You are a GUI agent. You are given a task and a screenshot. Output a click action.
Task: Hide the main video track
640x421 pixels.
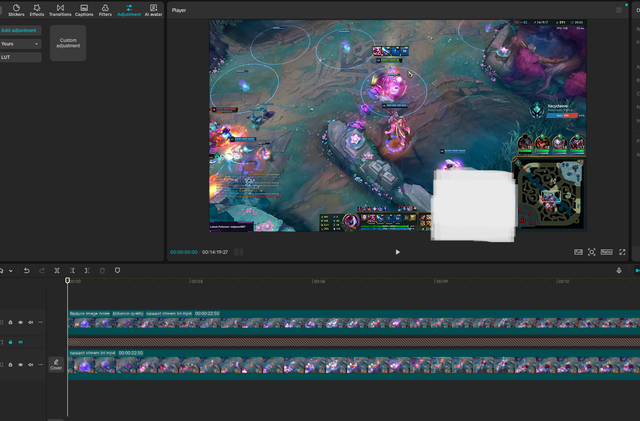[20, 365]
